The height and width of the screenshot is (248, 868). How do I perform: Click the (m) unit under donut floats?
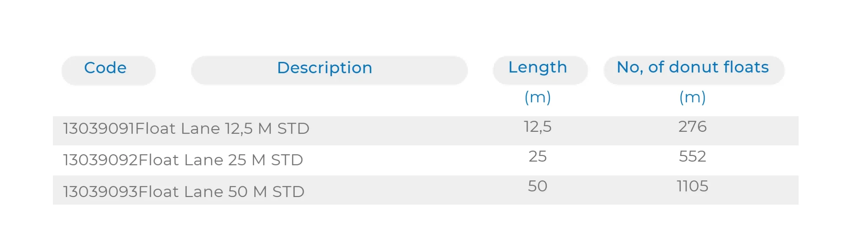pyautogui.click(x=692, y=98)
